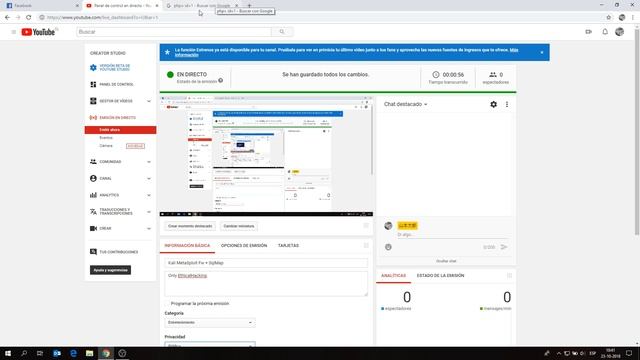Image resolution: width=640 pixels, height=360 pixels.
Task: Click the YouTube logo
Action: pos(38,32)
